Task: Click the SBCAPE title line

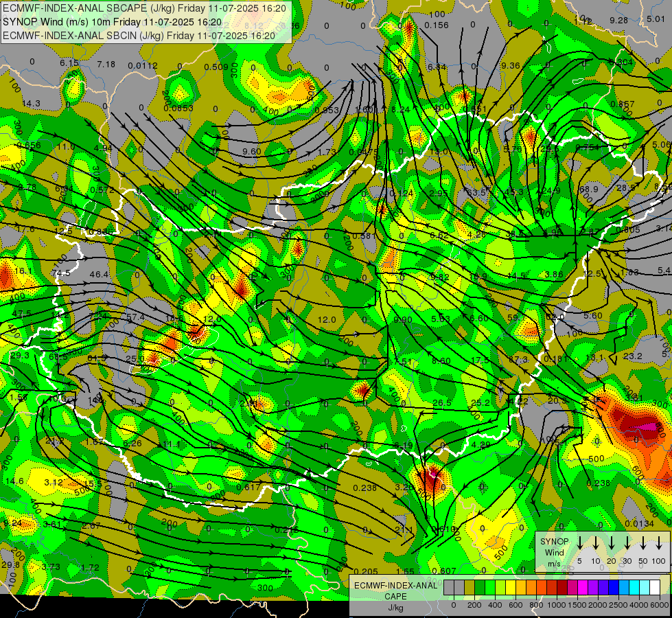Action: coord(144,8)
